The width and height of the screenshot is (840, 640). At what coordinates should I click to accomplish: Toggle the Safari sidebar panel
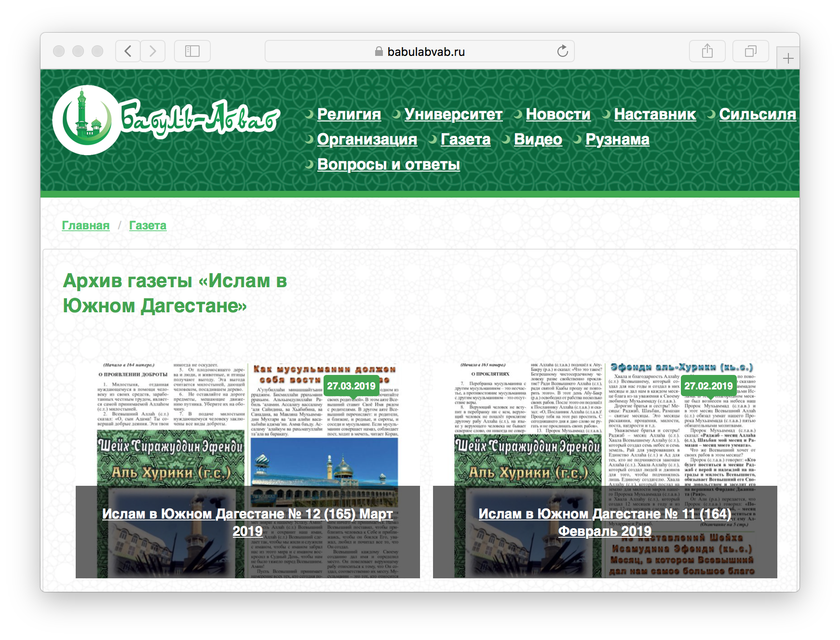[x=192, y=51]
